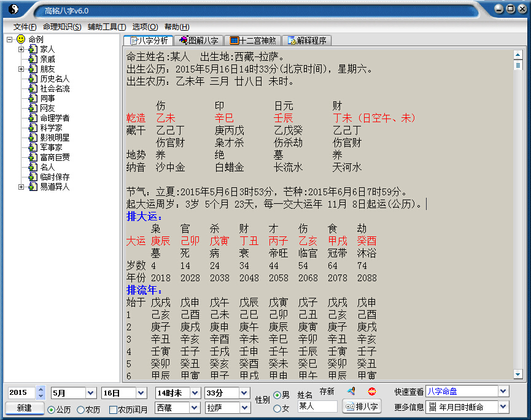Click the 存新 label button
This screenshot has width=531, height=420.
(327, 392)
